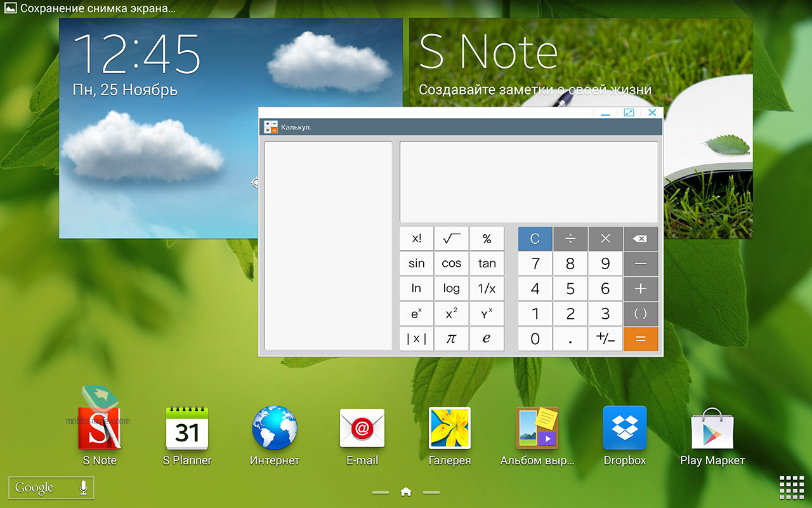Tap the calculator display field

528,182
